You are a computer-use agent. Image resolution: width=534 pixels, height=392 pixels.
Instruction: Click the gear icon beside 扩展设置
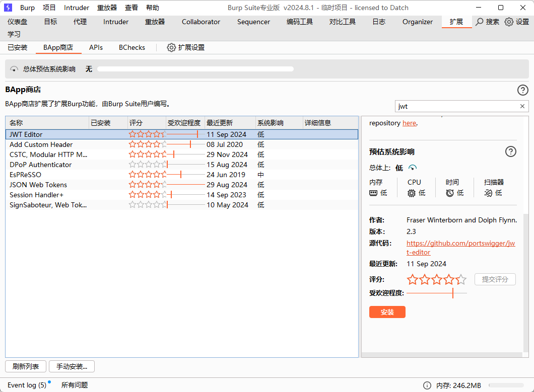coord(171,48)
